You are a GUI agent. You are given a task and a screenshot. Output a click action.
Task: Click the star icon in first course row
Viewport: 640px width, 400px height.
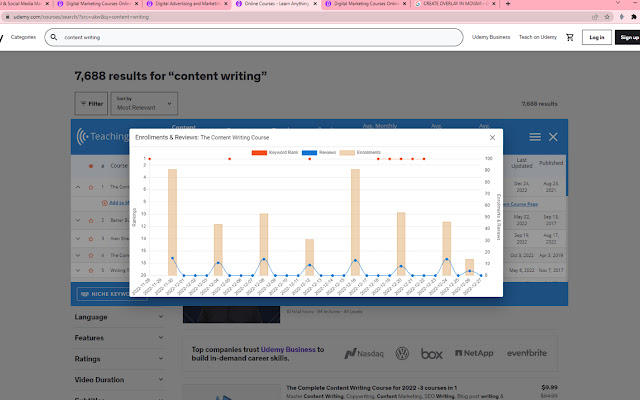click(90, 187)
